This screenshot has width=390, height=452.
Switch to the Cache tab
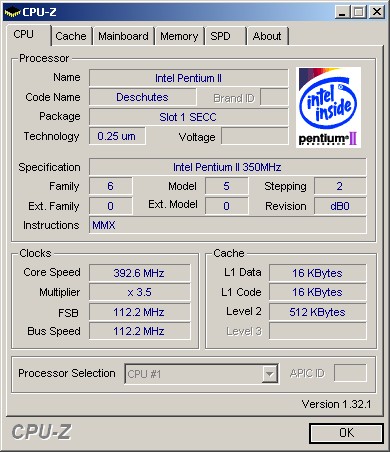pyautogui.click(x=71, y=36)
